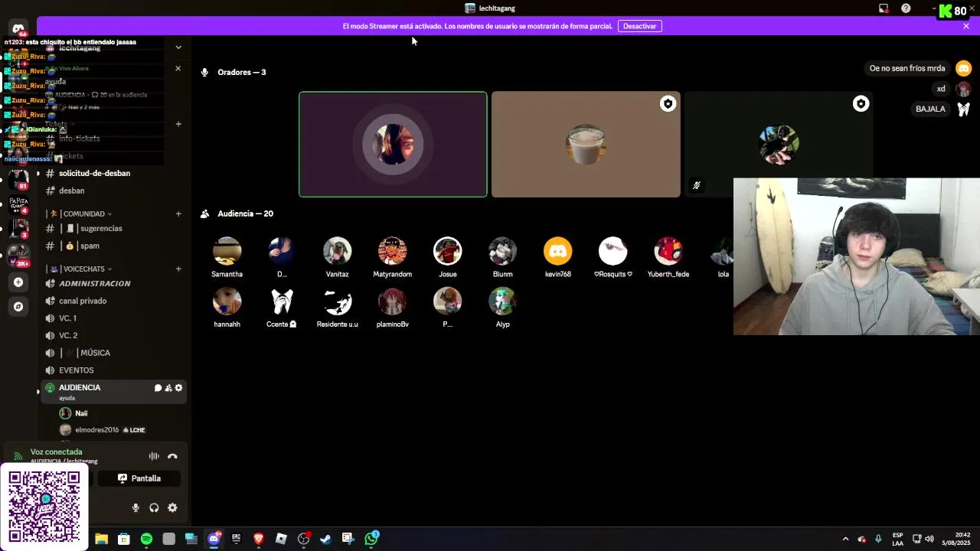
Task: Dismiss the purple Streamer mode banner
Action: coord(966,26)
